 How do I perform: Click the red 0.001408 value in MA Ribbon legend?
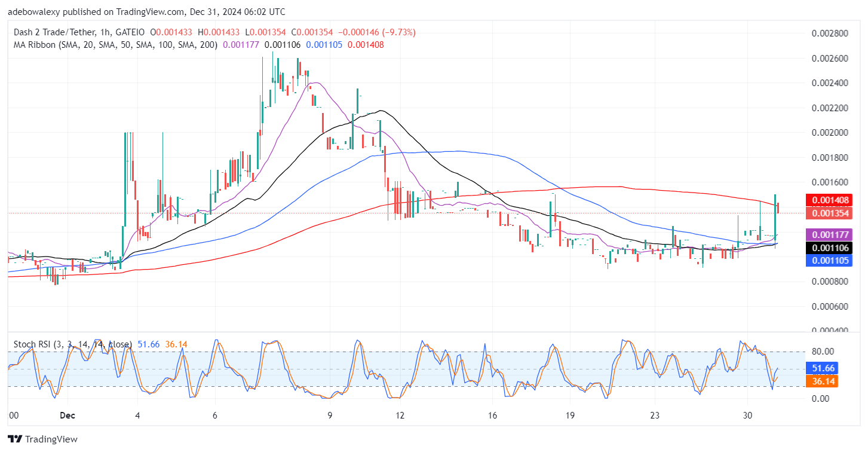[x=366, y=44]
